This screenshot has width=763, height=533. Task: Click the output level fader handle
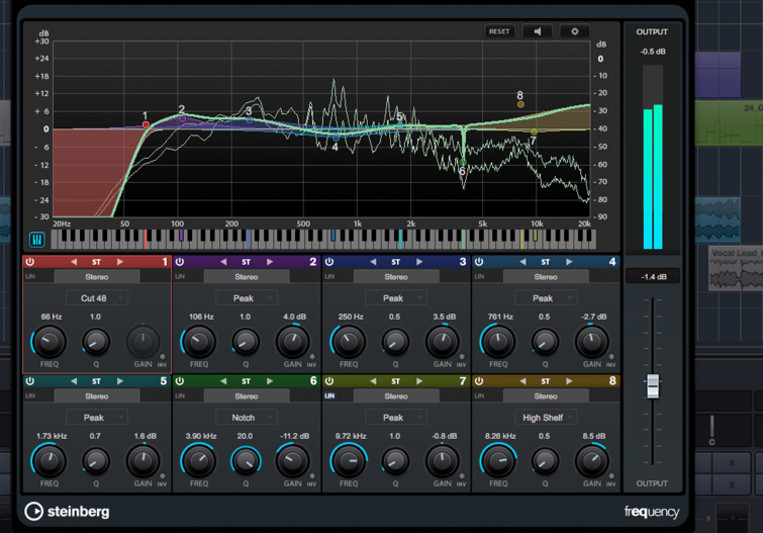click(x=653, y=386)
